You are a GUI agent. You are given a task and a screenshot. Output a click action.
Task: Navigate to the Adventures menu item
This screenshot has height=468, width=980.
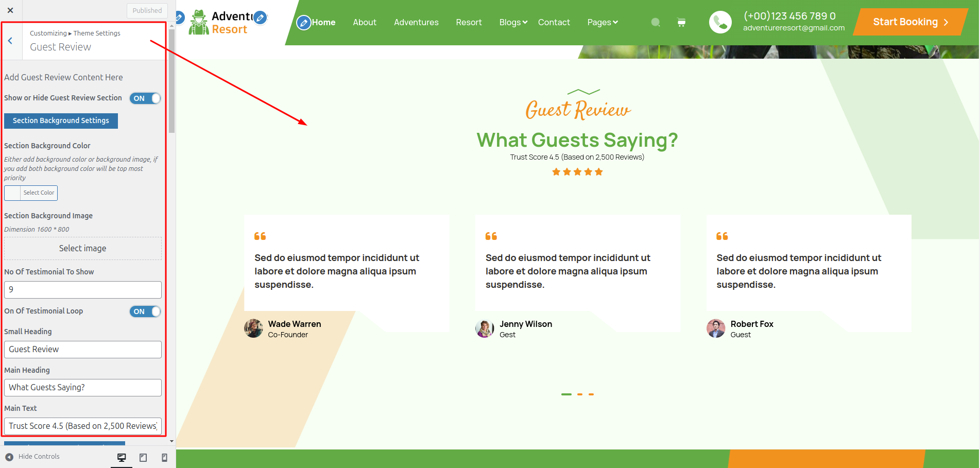(x=416, y=22)
